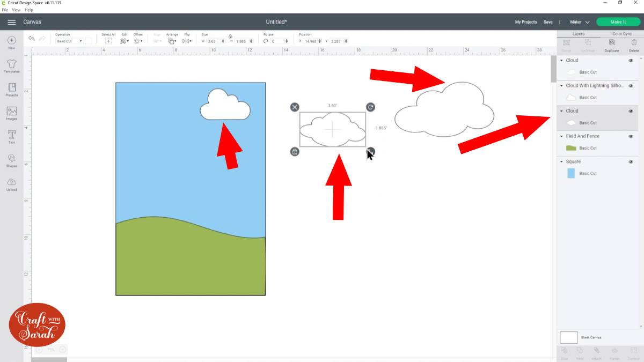
Task: Toggle visibility of the Square layer
Action: pyautogui.click(x=631, y=161)
